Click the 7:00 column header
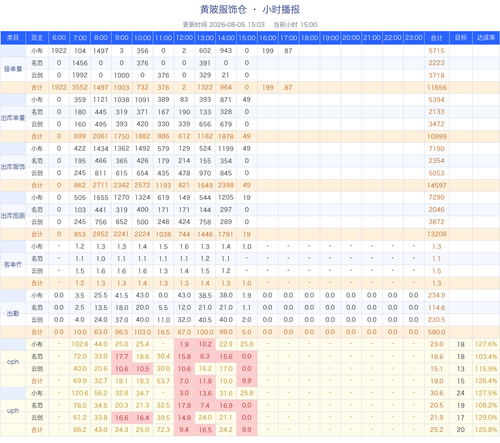 (80, 38)
